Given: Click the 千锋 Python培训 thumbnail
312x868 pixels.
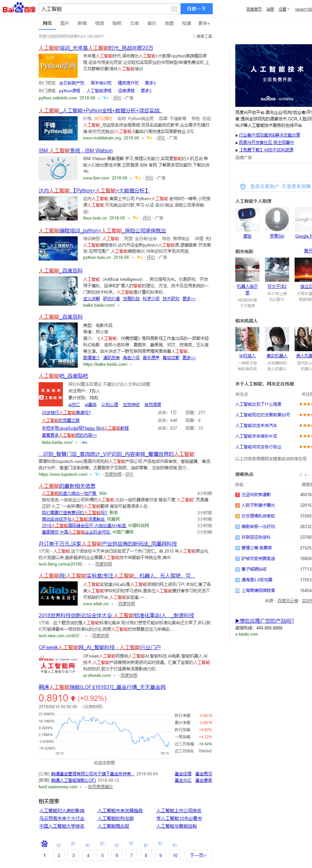Looking at the screenshot, I should 58,128.
